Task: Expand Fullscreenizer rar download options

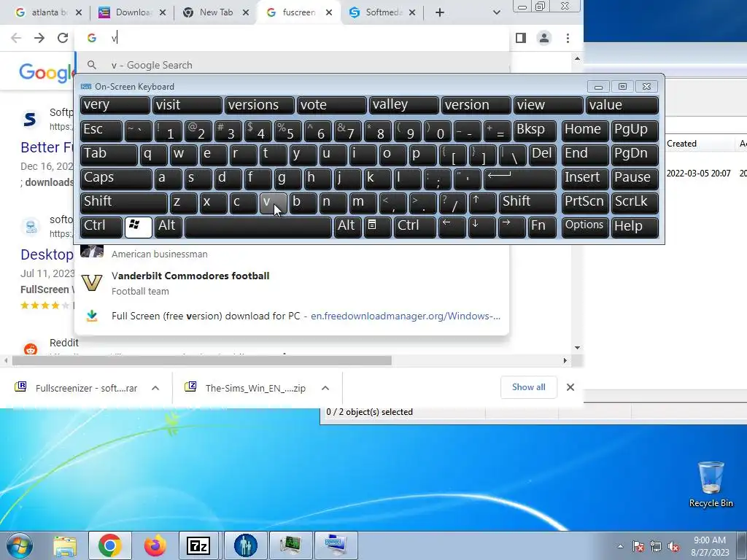Action: pos(155,388)
